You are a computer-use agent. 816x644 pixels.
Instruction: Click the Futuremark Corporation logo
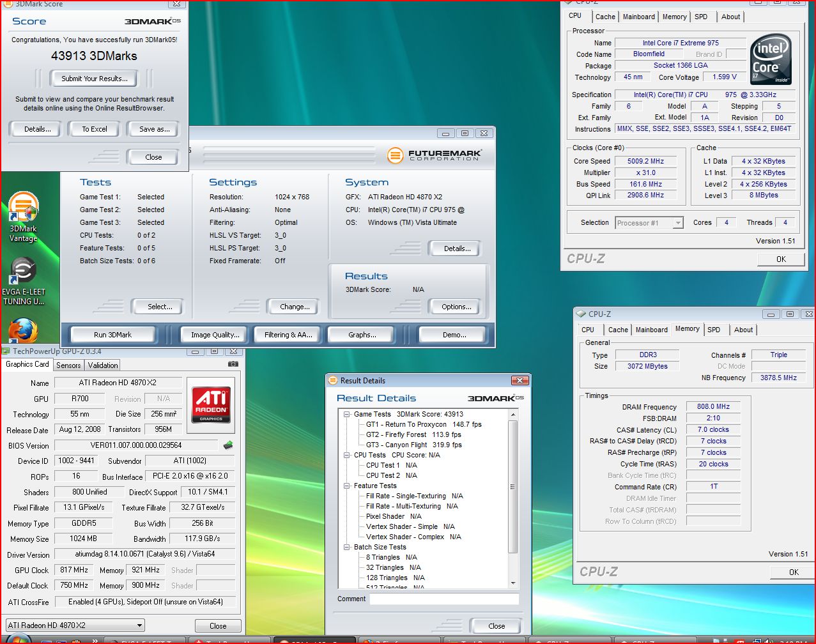[x=435, y=155]
